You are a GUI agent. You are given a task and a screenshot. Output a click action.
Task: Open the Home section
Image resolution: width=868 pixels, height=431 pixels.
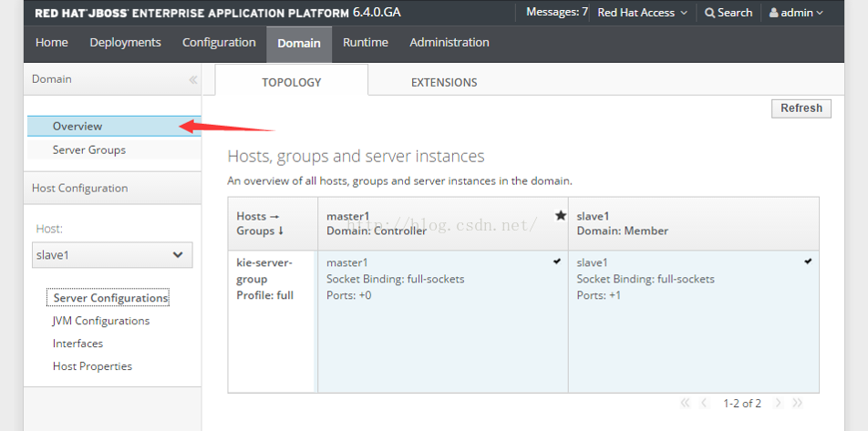[51, 43]
